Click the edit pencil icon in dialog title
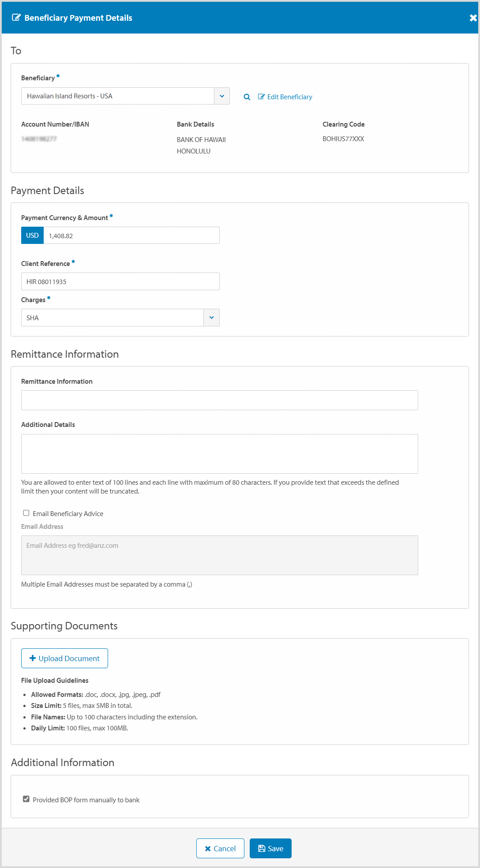The image size is (480, 868). click(16, 18)
